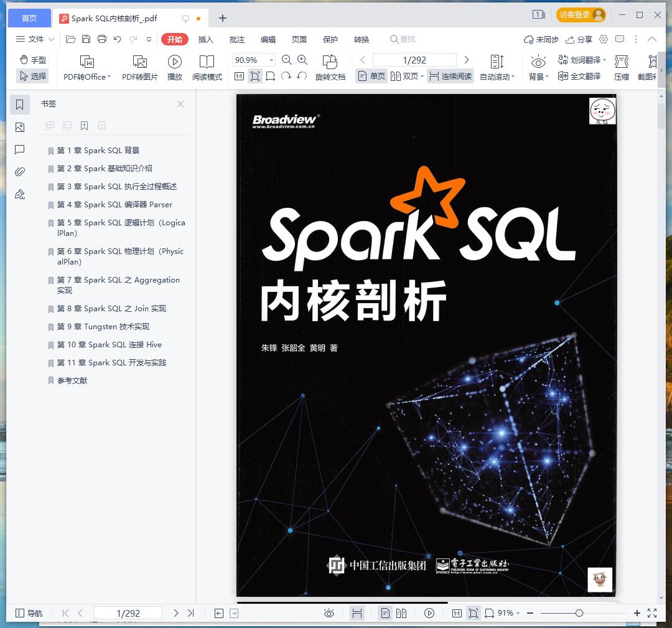672x628 pixels.
Task: Open the 编辑 ribbon tab
Action: 268,39
